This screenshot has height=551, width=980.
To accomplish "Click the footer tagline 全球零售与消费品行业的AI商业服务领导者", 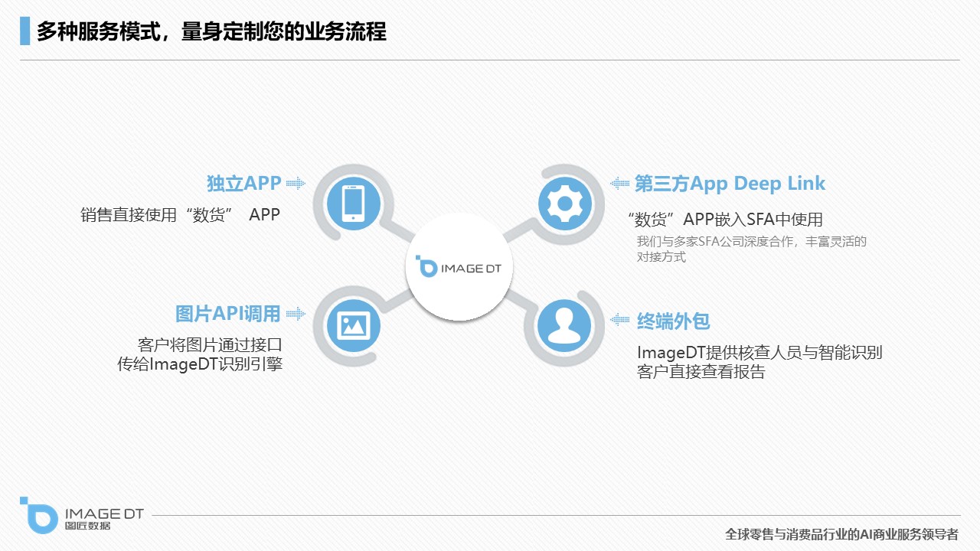I will coord(842,534).
